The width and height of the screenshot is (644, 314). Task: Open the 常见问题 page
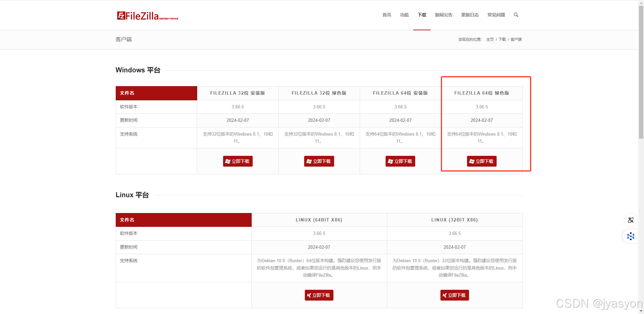click(x=496, y=15)
